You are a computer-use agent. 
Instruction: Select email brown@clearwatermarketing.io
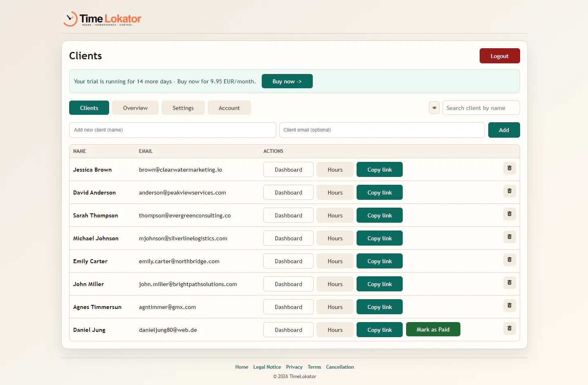[180, 170]
